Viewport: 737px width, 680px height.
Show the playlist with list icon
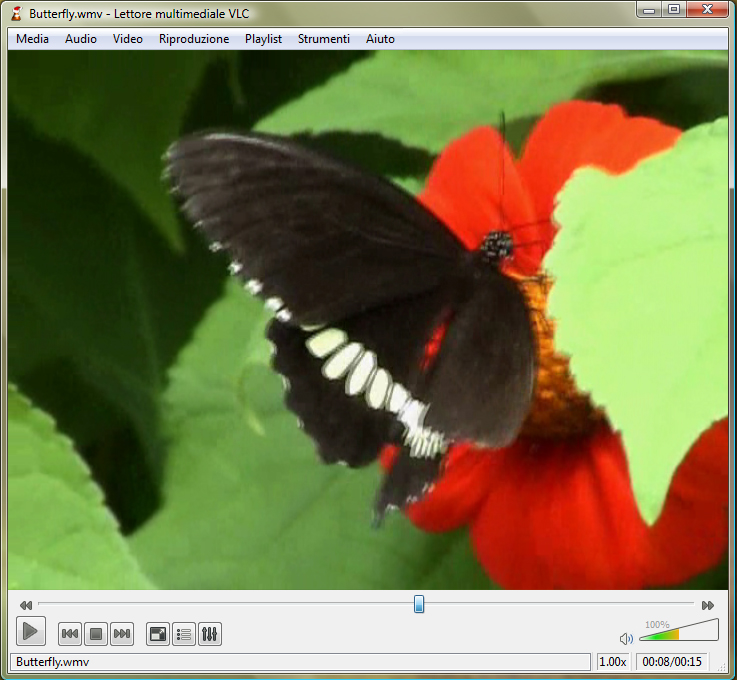pyautogui.click(x=184, y=634)
